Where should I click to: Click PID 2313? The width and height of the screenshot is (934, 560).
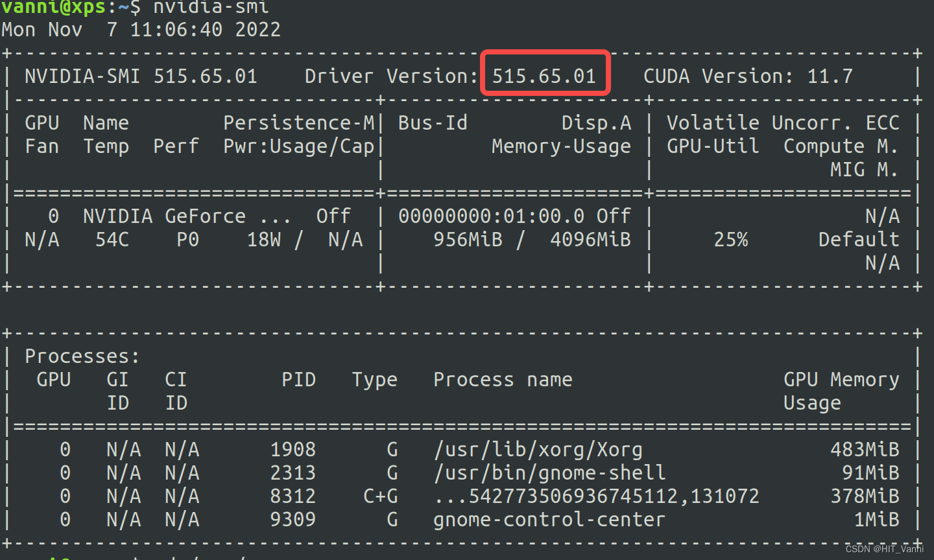coord(293,473)
